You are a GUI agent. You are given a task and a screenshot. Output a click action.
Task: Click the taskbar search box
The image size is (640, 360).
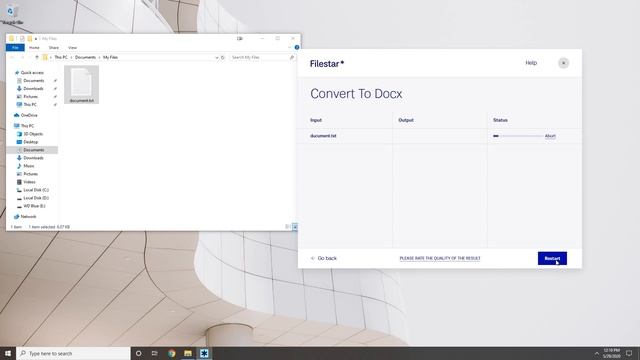[x=73, y=353]
